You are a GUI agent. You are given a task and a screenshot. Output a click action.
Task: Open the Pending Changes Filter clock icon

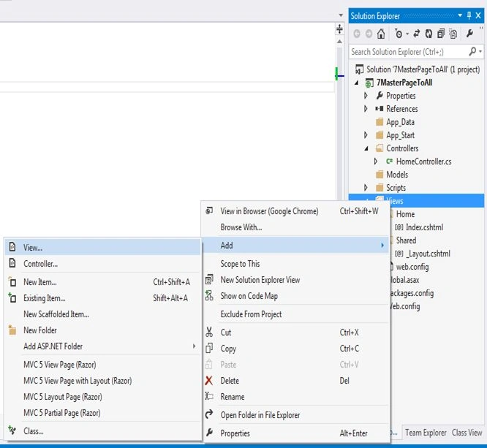tap(399, 34)
